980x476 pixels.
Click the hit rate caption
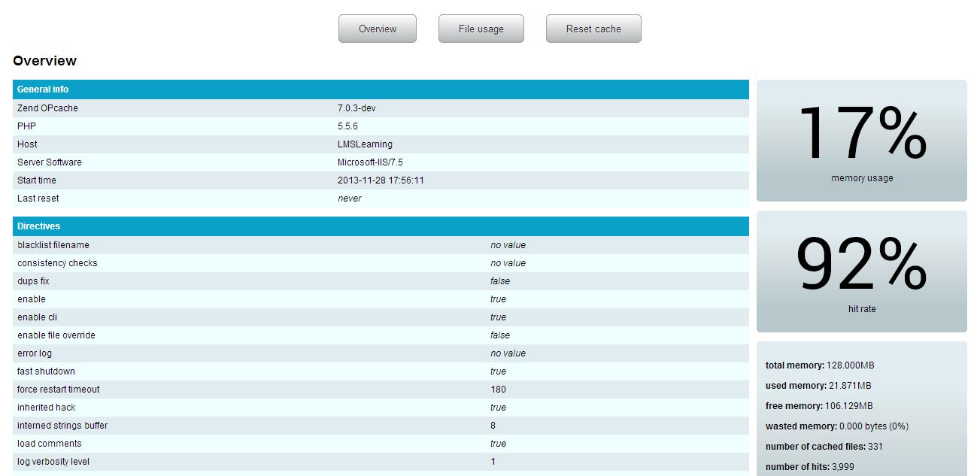coord(862,309)
